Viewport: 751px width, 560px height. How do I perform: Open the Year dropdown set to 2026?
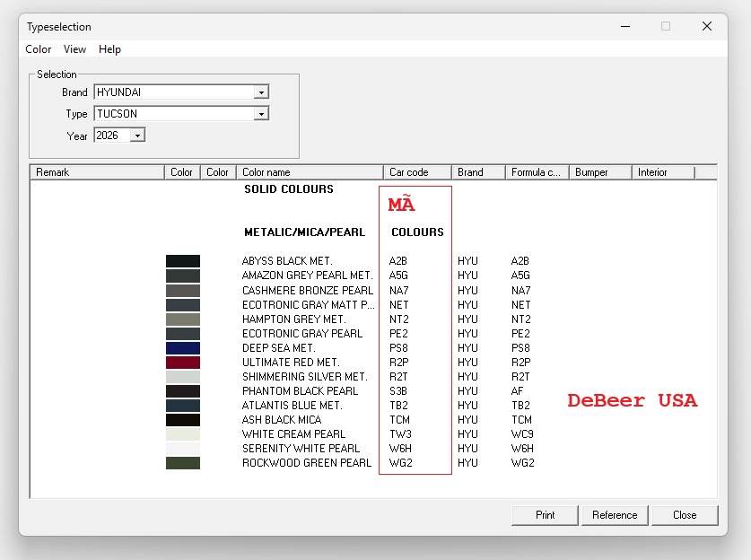pyautogui.click(x=136, y=136)
